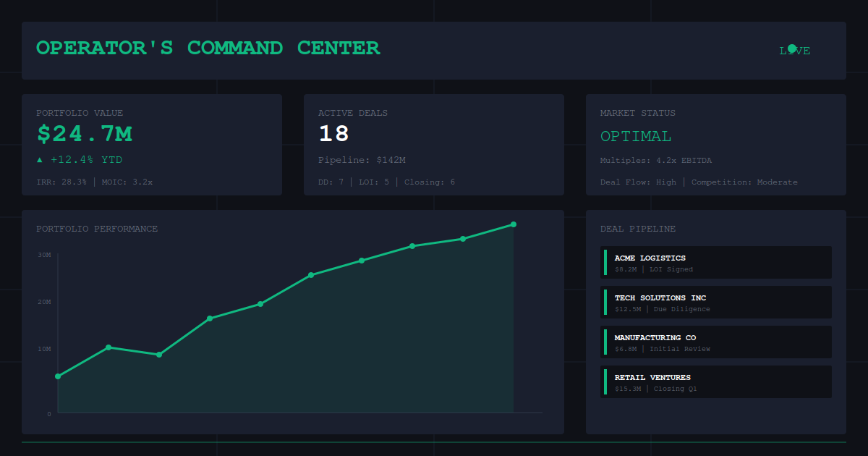Click the 20M axis label
The image size is (868, 456).
pos(44,302)
